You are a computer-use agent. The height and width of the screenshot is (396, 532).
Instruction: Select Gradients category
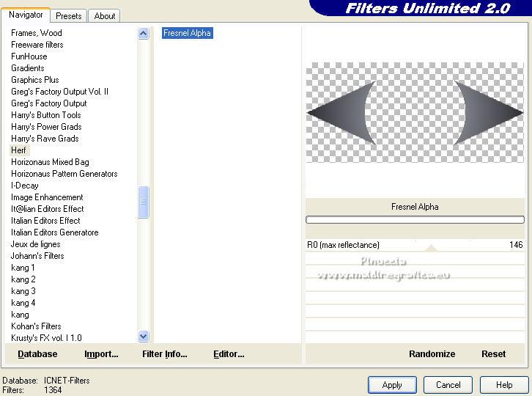pos(28,68)
